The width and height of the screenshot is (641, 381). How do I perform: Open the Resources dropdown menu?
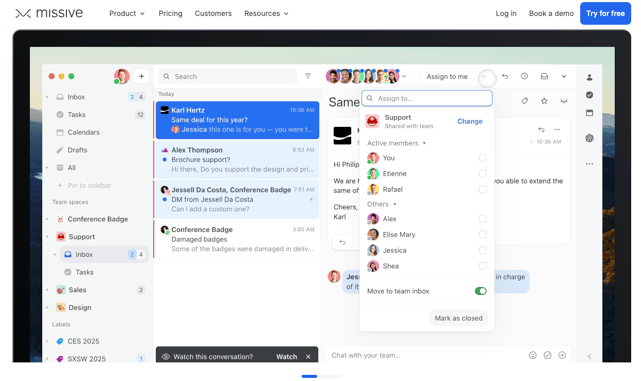click(266, 13)
